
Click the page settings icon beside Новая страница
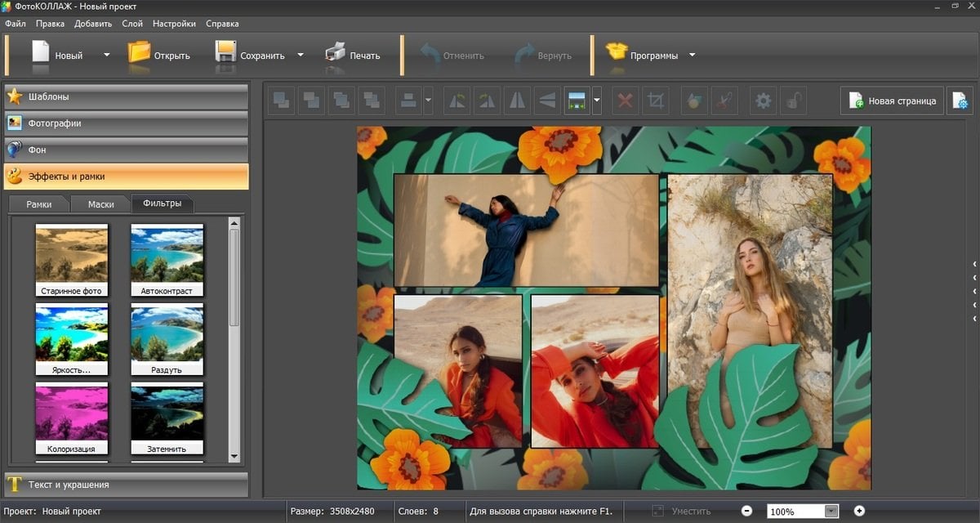click(x=960, y=101)
